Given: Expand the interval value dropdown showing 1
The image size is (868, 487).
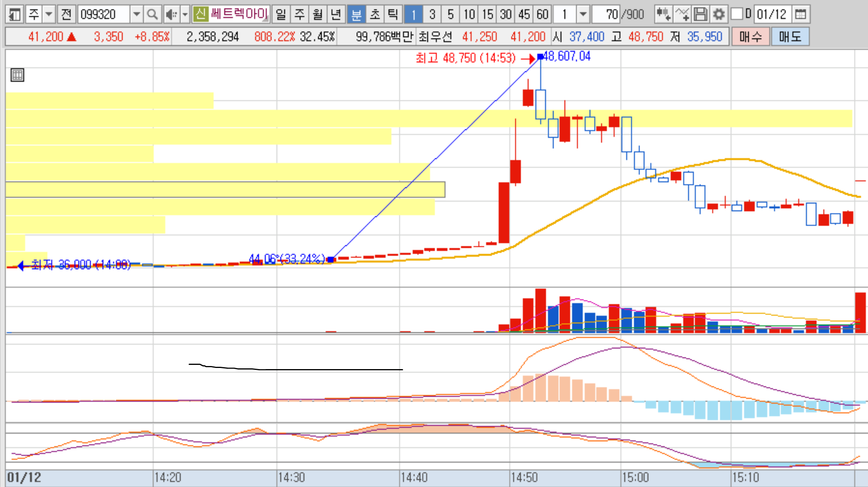Looking at the screenshot, I should [583, 14].
